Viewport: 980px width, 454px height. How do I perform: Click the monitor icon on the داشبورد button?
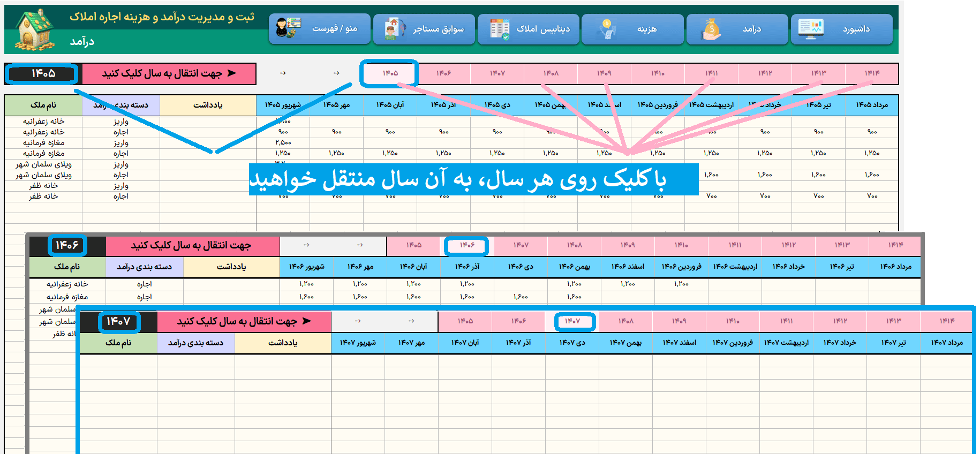[x=810, y=29]
